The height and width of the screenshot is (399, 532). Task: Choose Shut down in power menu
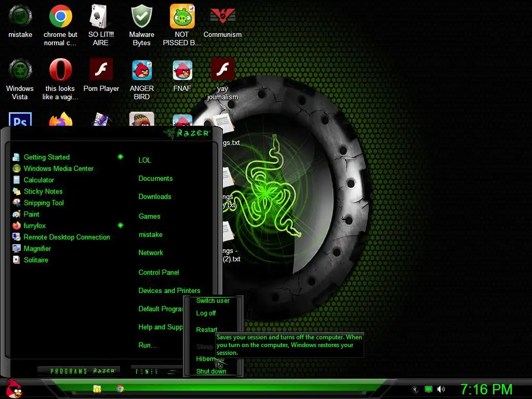pyautogui.click(x=211, y=371)
